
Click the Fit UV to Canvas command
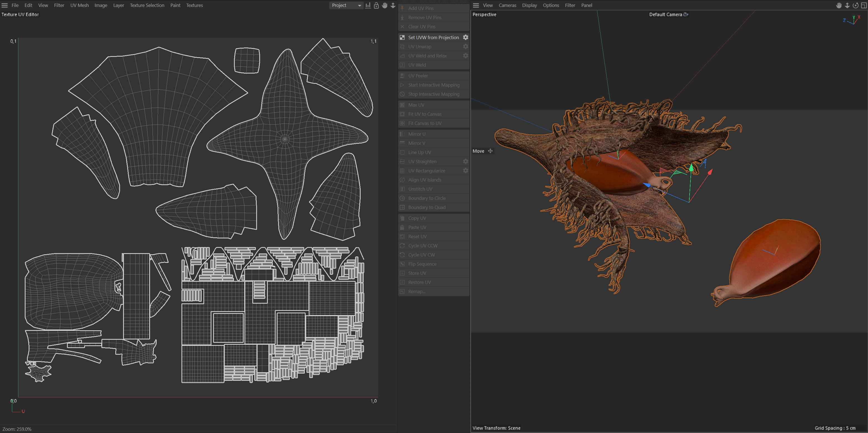[425, 114]
